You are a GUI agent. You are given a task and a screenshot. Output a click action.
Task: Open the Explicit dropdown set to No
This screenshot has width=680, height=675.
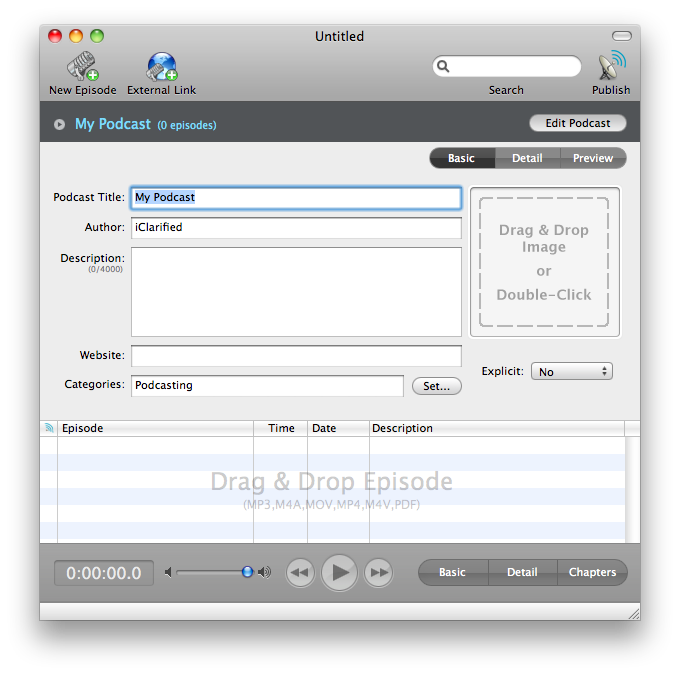pos(572,371)
